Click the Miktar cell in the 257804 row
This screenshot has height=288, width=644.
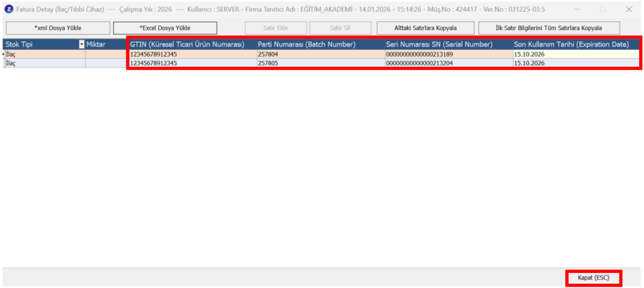(x=106, y=54)
